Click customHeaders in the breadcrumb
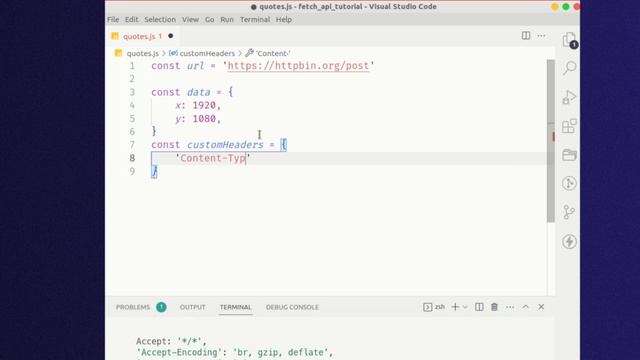The height and width of the screenshot is (360, 640). [207, 53]
